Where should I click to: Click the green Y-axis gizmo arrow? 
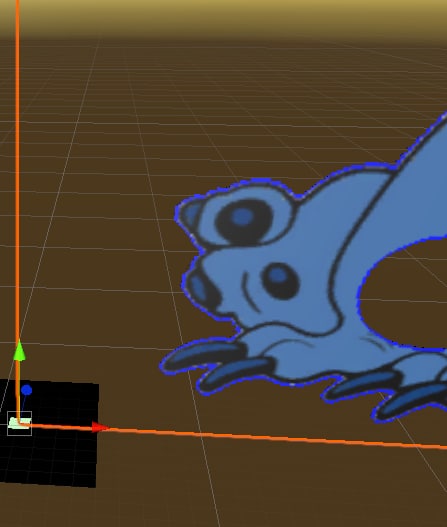pyautogui.click(x=19, y=351)
